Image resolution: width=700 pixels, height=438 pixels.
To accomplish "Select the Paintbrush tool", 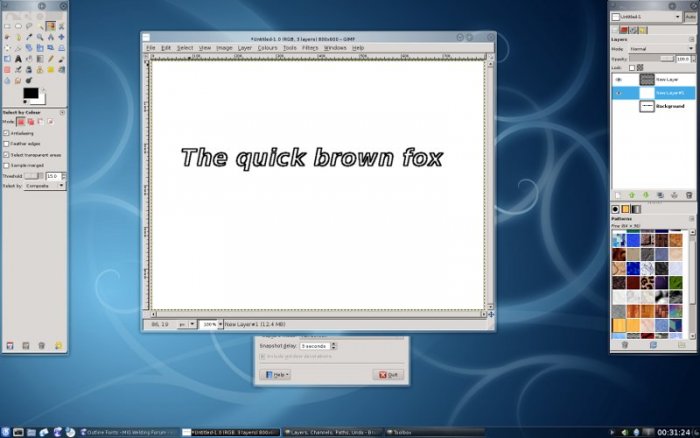I will click(x=61, y=59).
